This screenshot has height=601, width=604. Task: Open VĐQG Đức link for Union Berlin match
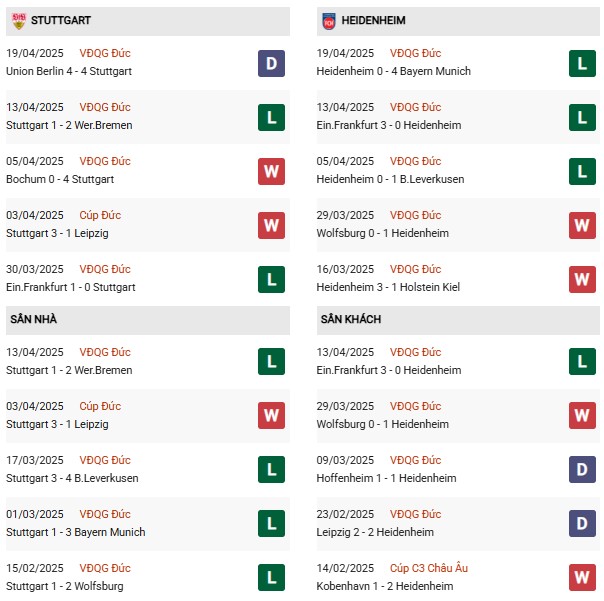[x=105, y=53]
